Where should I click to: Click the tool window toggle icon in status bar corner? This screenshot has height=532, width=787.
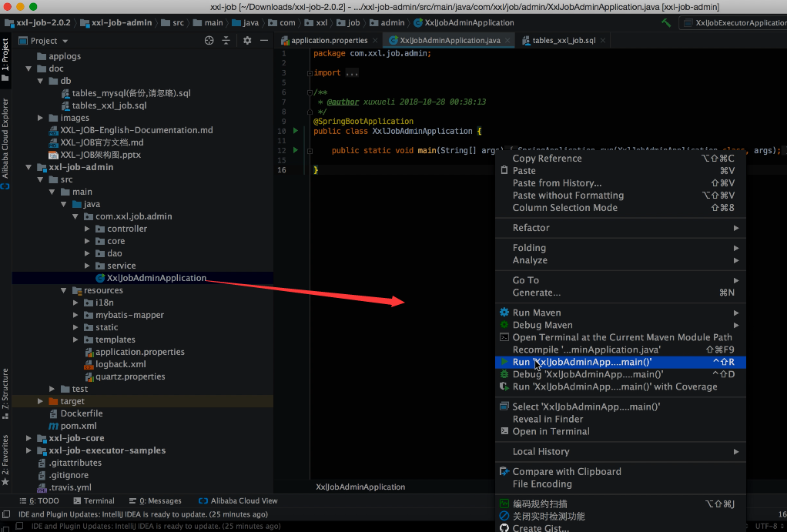click(6, 514)
